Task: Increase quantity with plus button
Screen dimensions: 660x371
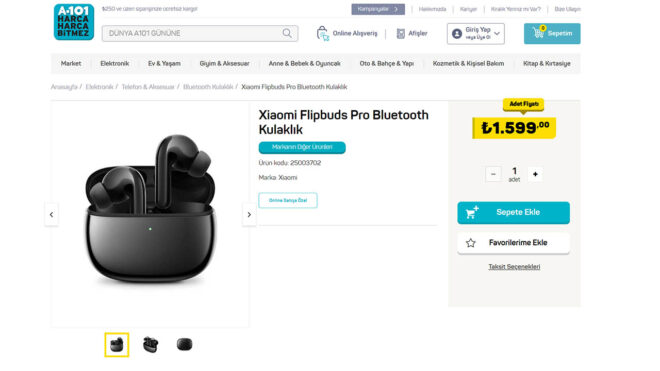Action: (535, 174)
